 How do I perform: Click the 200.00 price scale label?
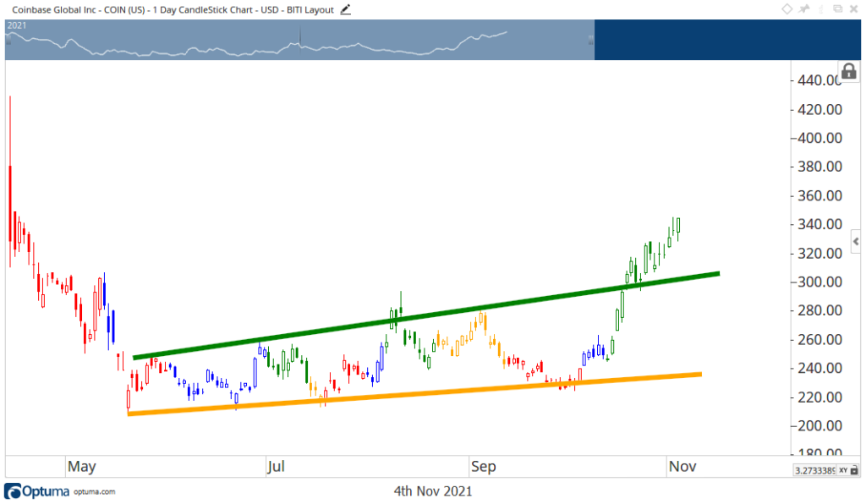[819, 426]
